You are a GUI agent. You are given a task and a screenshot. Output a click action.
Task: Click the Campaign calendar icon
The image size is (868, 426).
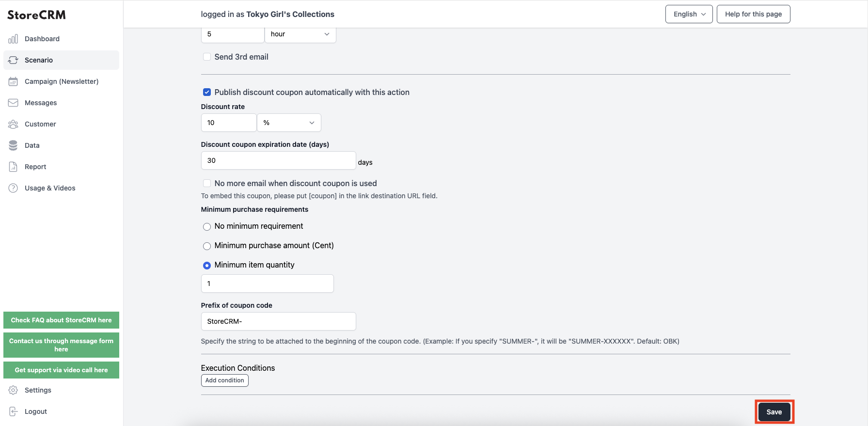(13, 81)
